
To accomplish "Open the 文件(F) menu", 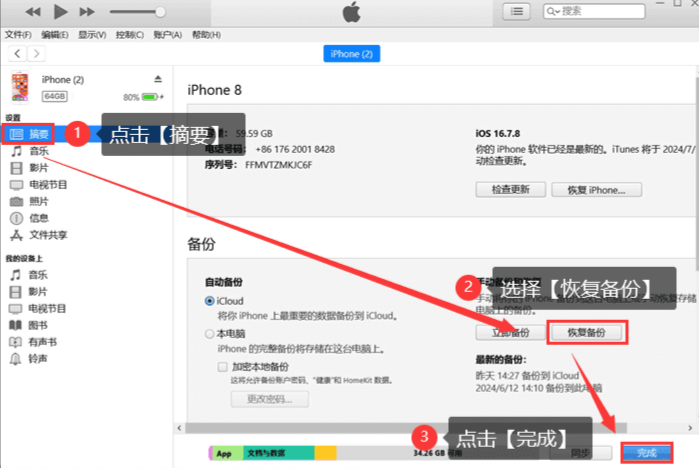I will click(18, 35).
